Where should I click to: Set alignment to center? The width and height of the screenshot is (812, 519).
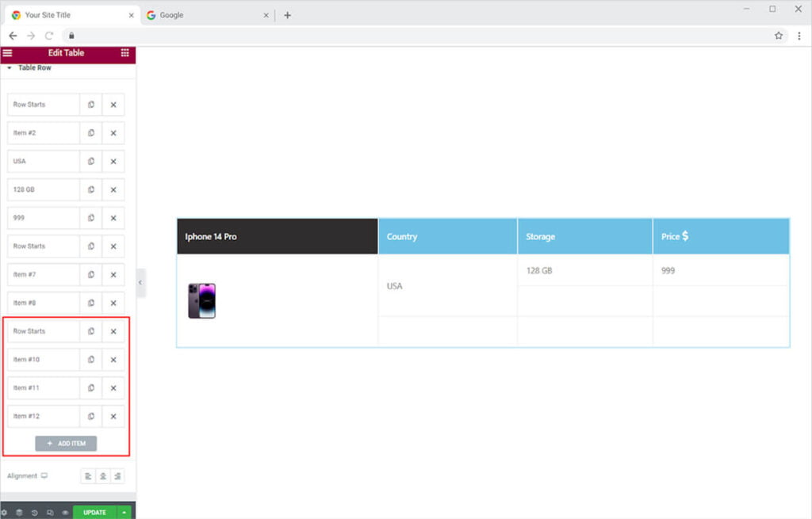pyautogui.click(x=103, y=476)
